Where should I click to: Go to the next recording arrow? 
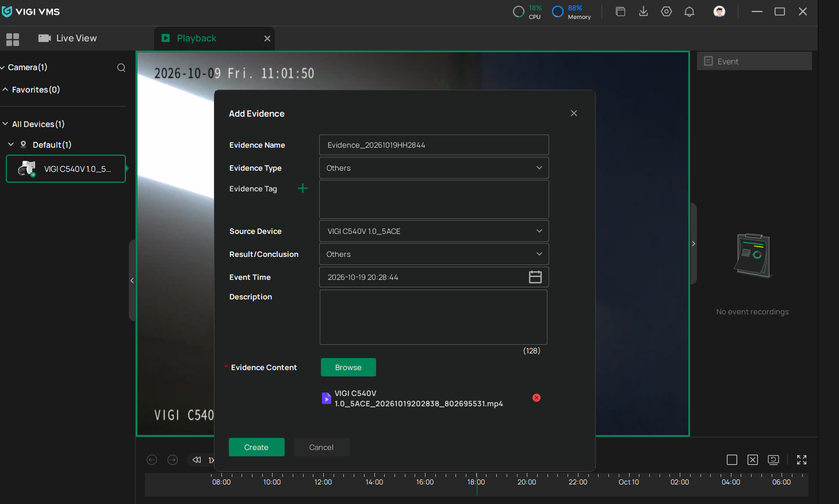(x=173, y=460)
